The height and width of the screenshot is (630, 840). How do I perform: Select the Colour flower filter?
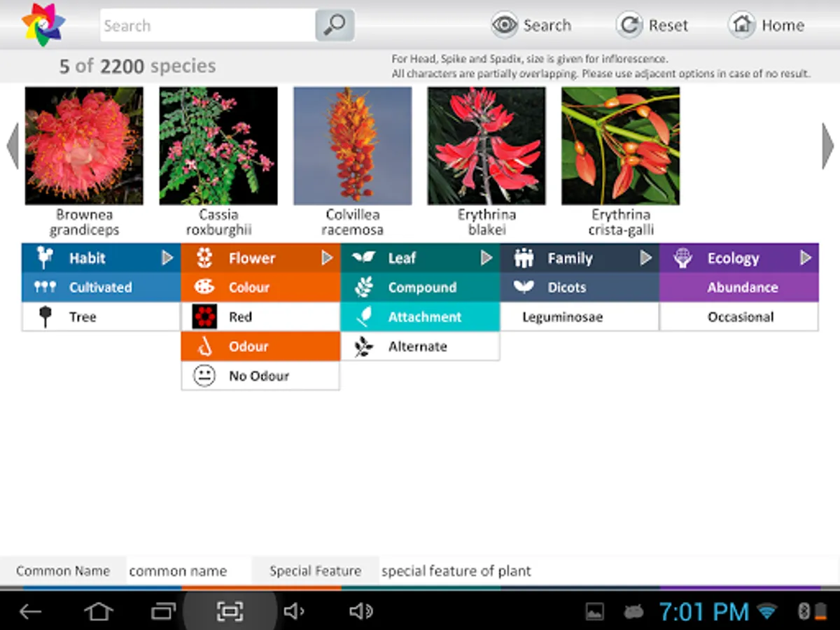tap(260, 288)
